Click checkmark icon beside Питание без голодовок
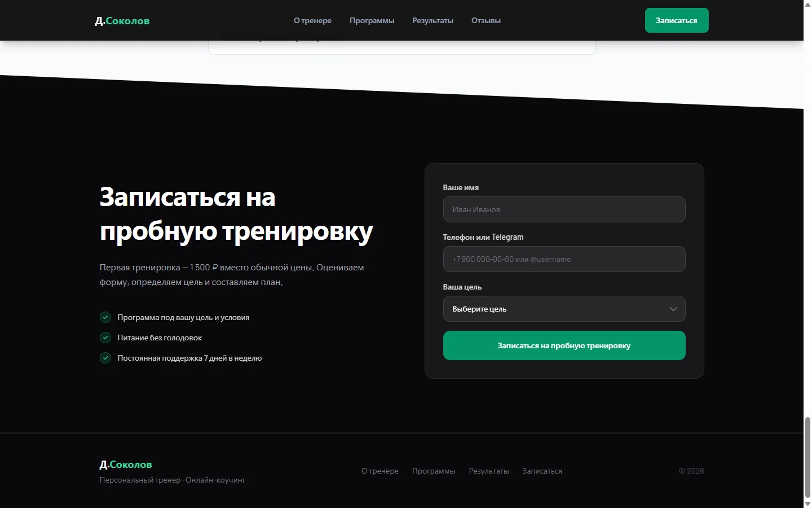 pyautogui.click(x=105, y=338)
